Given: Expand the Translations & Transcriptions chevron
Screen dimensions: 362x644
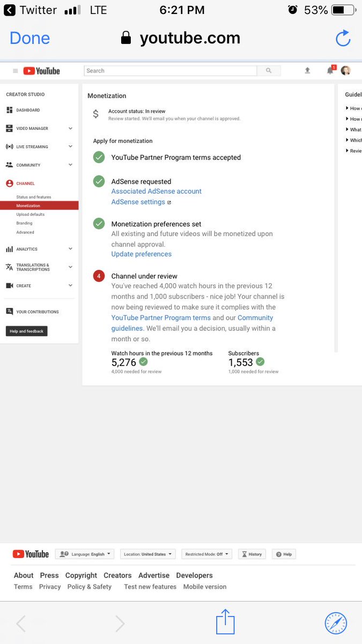Looking at the screenshot, I should point(70,267).
